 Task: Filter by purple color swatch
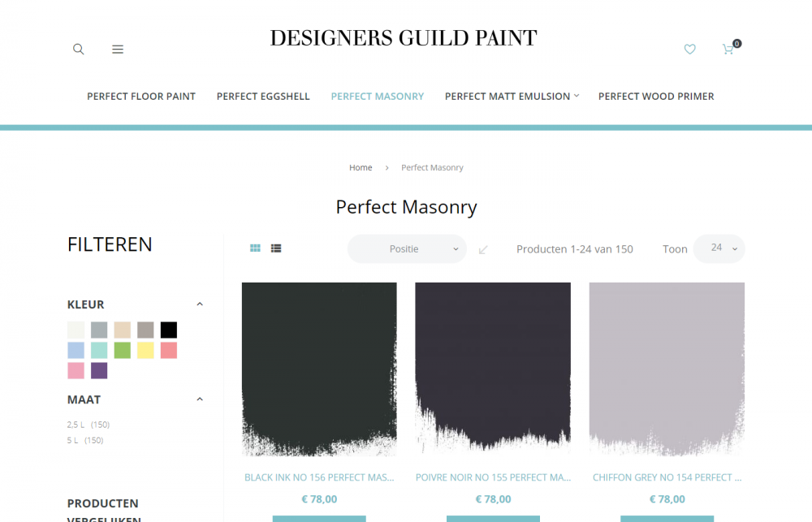99,370
